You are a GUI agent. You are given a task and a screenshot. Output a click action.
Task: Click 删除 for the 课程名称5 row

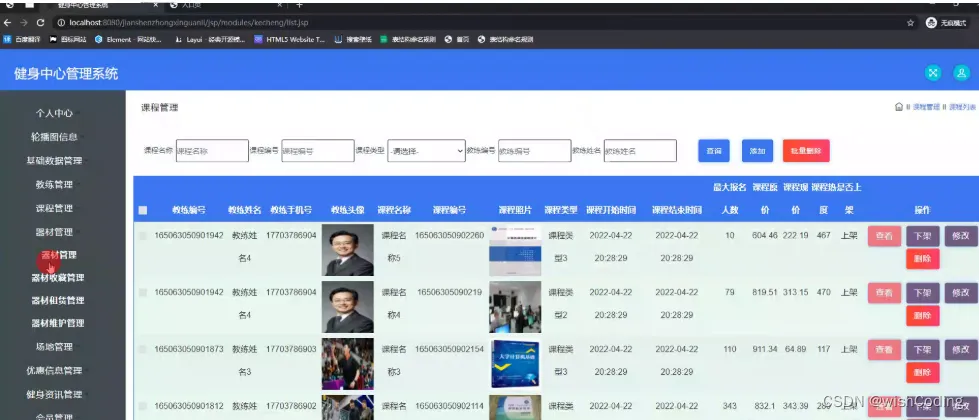pyautogui.click(x=923, y=258)
